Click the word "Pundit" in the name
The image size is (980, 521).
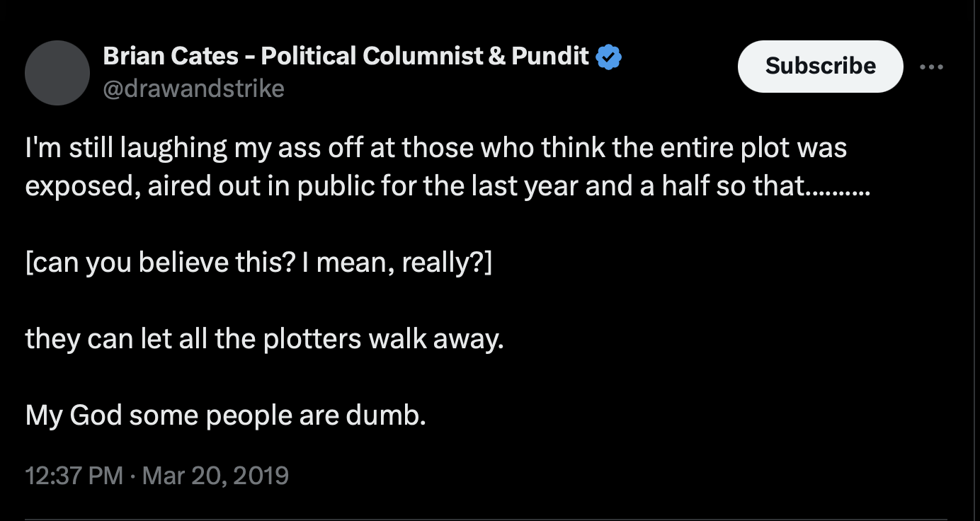tap(550, 56)
